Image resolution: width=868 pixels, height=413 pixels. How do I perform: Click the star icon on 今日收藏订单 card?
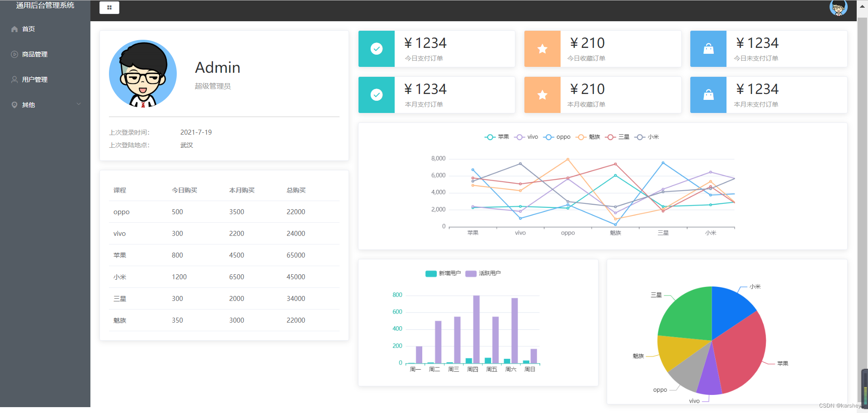coord(542,49)
